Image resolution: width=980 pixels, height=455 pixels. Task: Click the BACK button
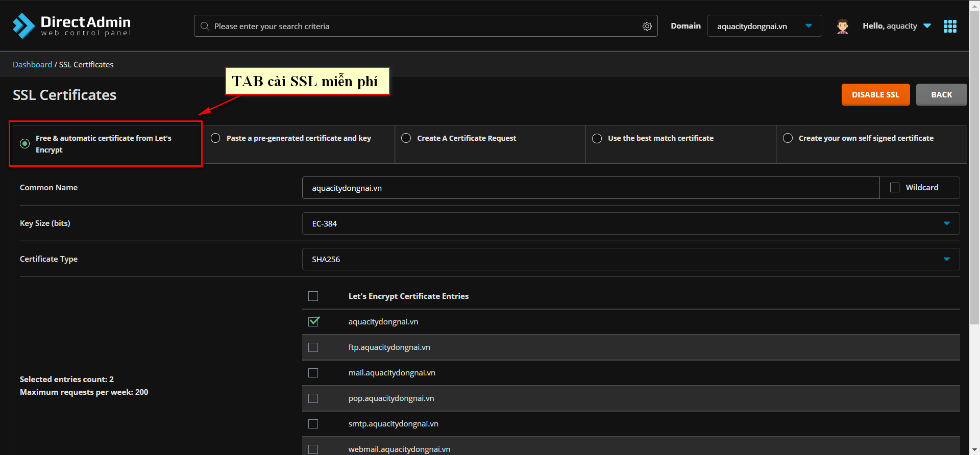[941, 95]
